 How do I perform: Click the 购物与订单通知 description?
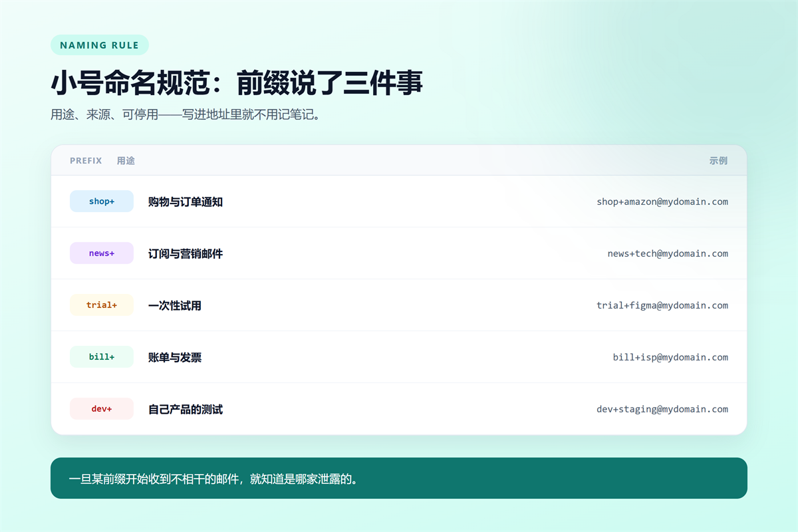click(186, 201)
